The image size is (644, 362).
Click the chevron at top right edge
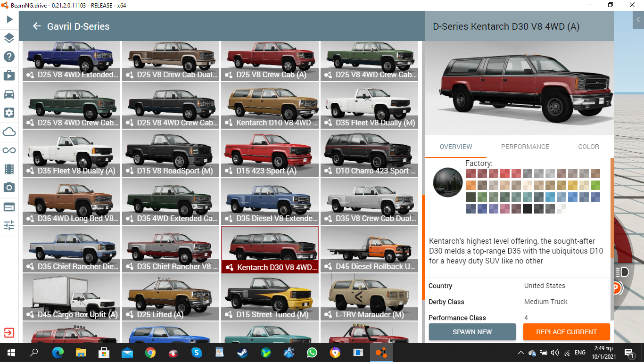tap(638, 20)
